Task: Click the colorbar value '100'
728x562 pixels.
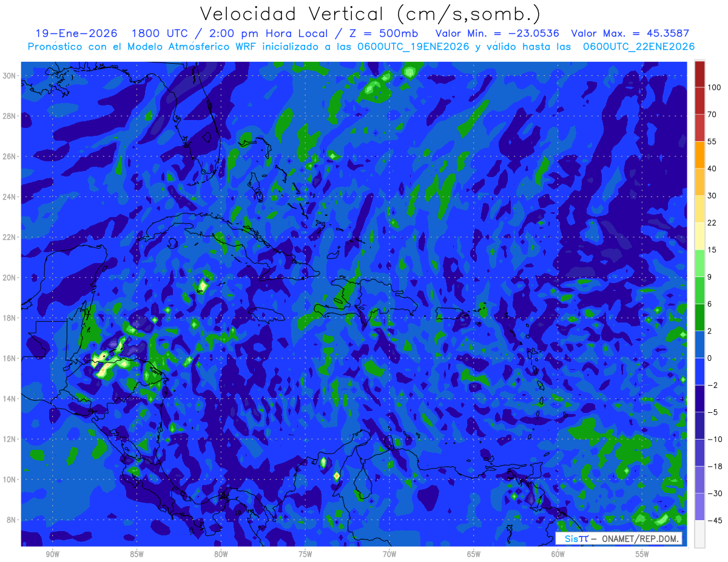Action: coord(714,88)
